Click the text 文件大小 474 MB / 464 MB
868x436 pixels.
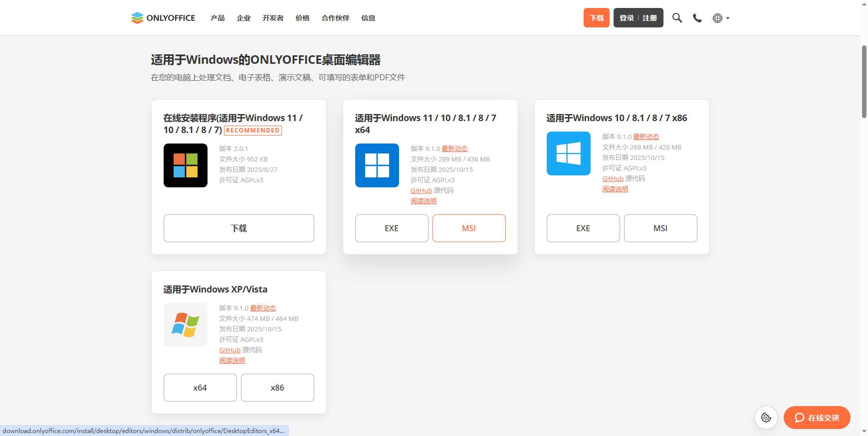pyautogui.click(x=259, y=318)
